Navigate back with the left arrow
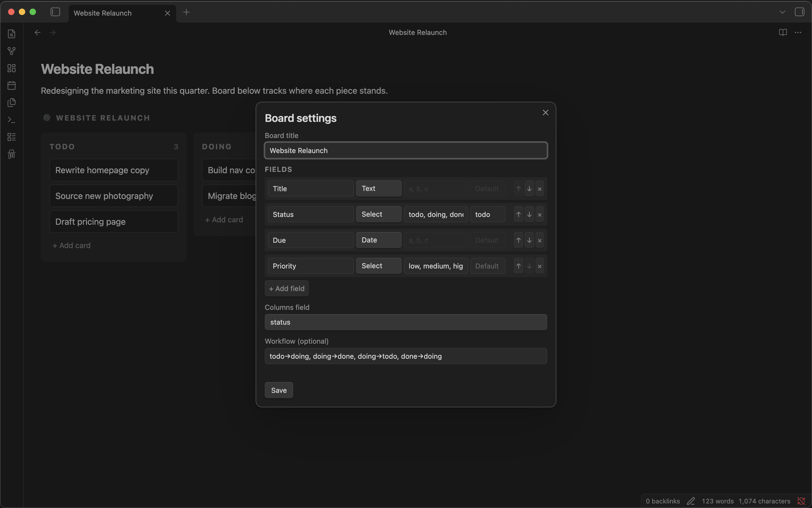This screenshot has height=508, width=812. (x=38, y=32)
